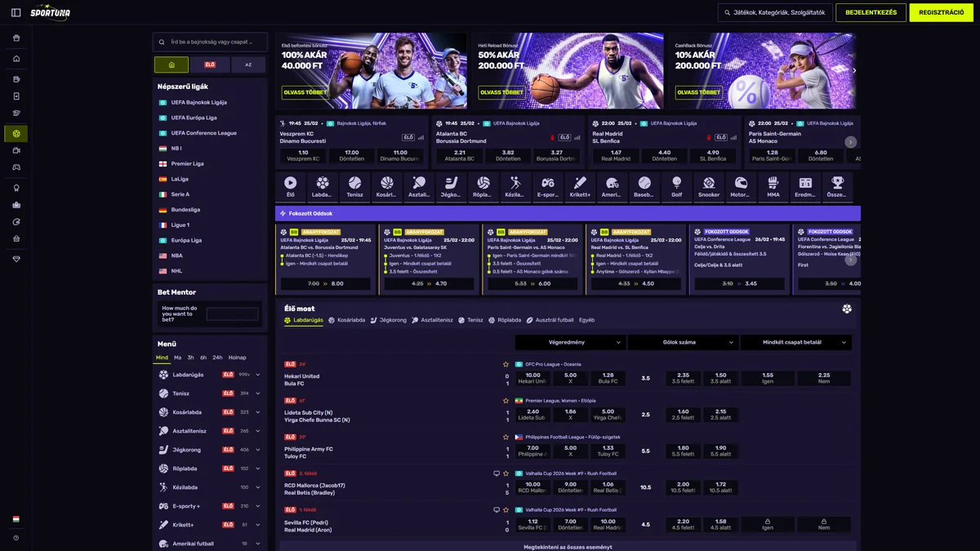
Task: Advance the Fokozott Oddsok carousel arrow
Action: [x=850, y=260]
